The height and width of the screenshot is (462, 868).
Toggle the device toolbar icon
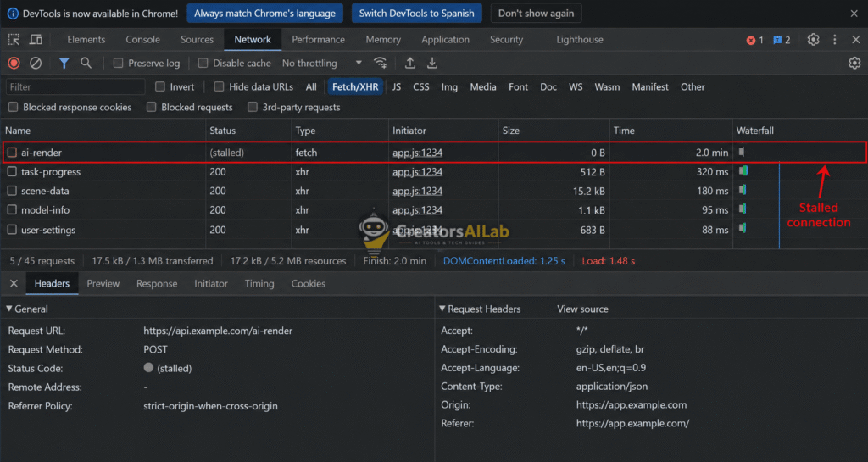point(36,39)
